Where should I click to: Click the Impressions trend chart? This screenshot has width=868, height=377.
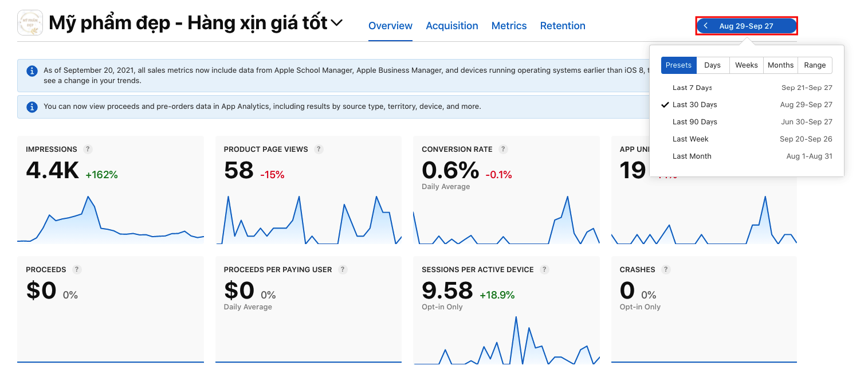click(111, 221)
